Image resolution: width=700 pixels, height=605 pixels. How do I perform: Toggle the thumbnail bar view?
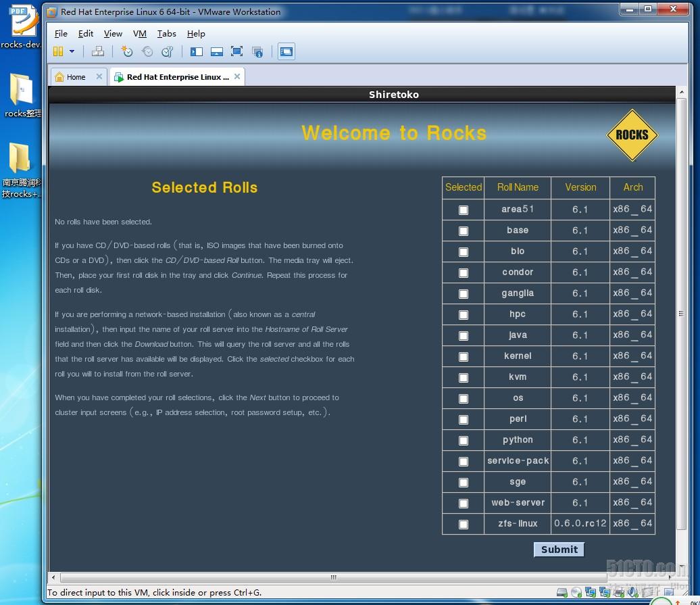(216, 52)
